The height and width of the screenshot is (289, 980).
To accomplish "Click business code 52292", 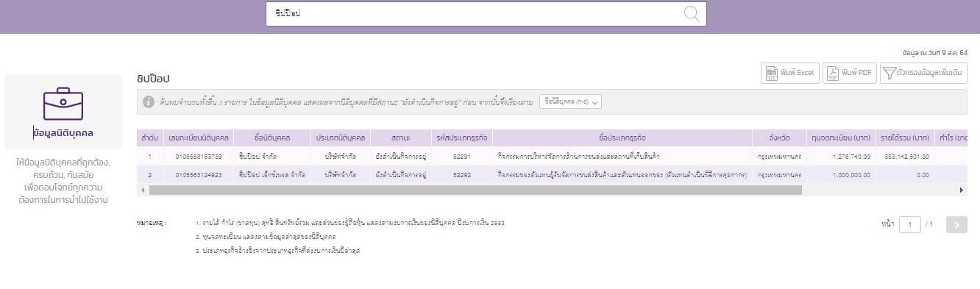I will coord(462,175).
